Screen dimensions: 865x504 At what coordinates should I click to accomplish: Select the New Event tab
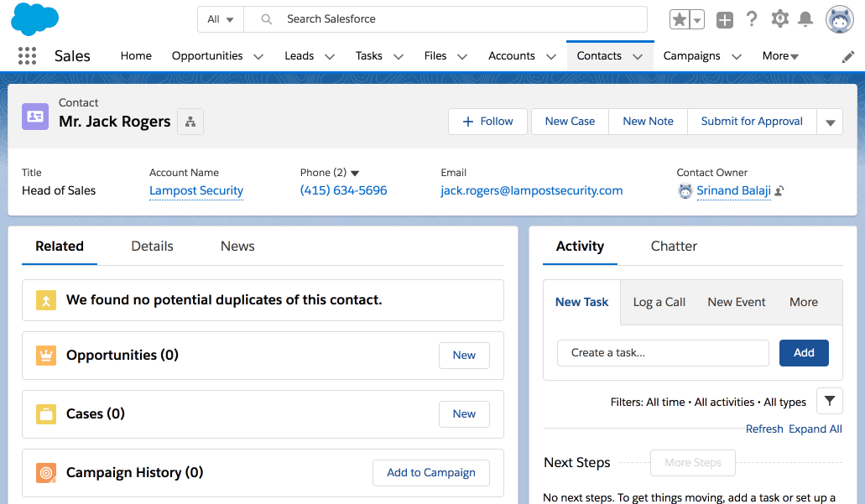pyautogui.click(x=737, y=302)
